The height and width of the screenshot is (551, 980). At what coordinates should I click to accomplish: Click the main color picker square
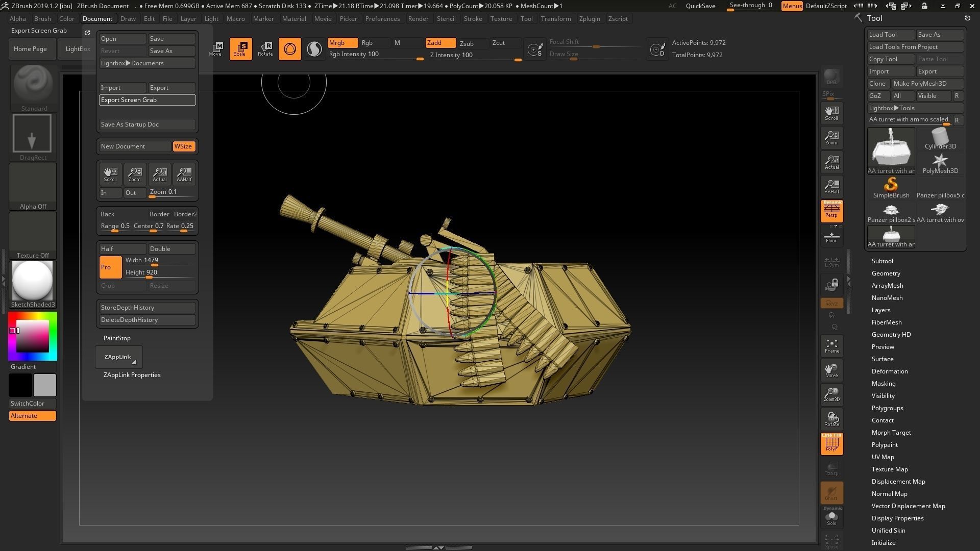[x=33, y=336]
